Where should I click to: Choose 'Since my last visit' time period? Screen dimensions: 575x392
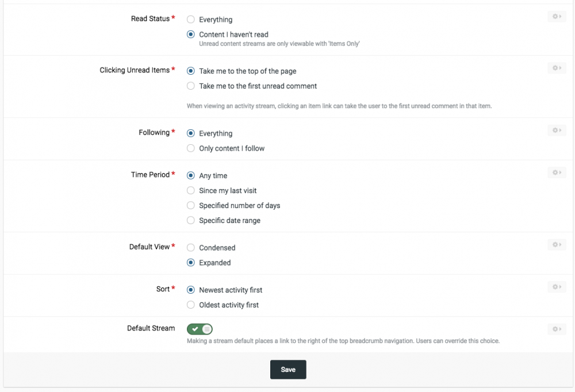[x=191, y=191]
